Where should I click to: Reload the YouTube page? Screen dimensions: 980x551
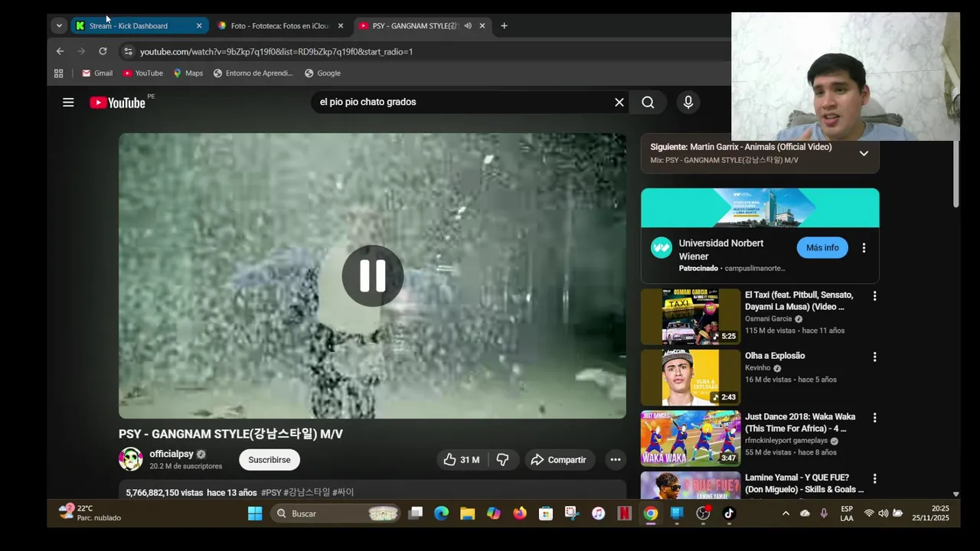103,51
